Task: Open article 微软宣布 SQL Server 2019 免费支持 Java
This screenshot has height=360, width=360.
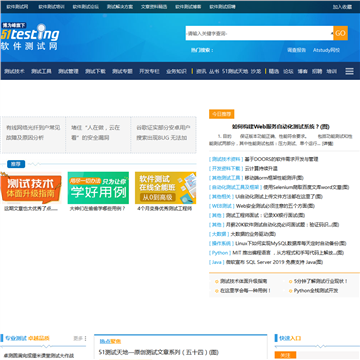Action: (x=275, y=262)
